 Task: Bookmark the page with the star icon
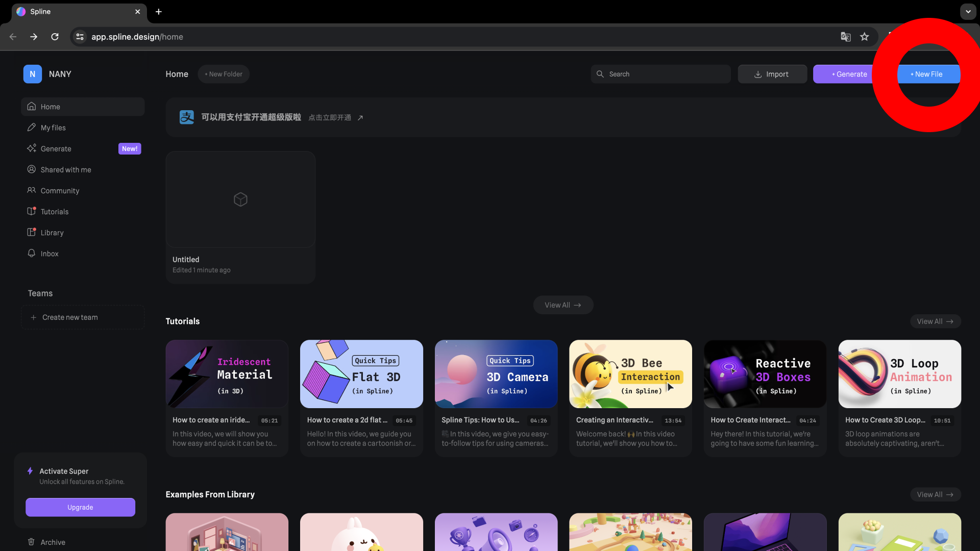[864, 37]
